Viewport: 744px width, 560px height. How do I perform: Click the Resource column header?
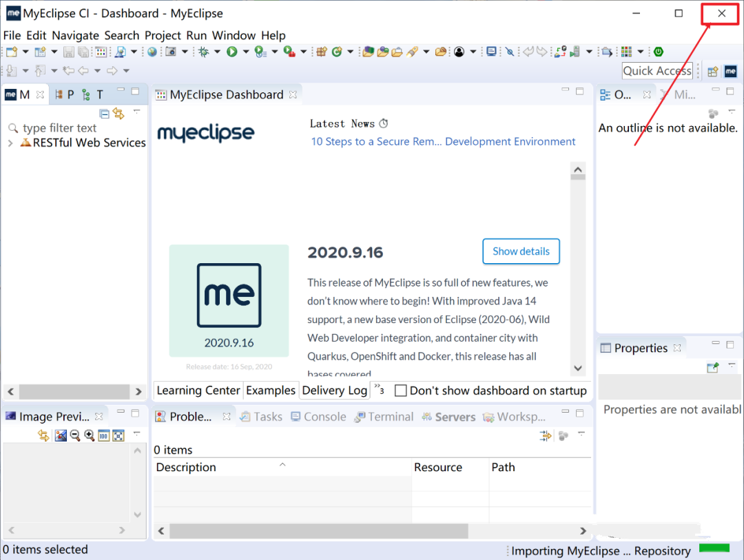451,468
